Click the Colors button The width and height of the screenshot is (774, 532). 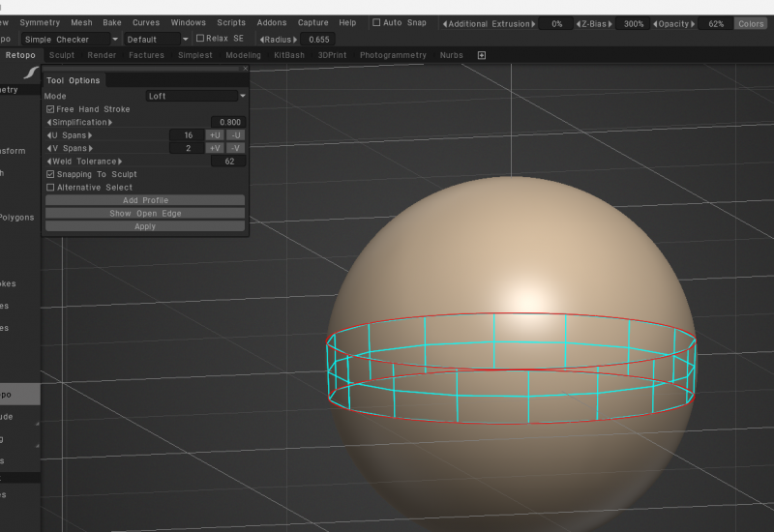752,23
